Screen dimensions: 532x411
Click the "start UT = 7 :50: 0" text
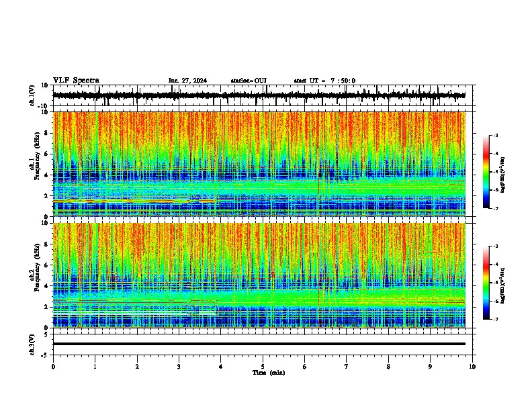[x=324, y=81]
